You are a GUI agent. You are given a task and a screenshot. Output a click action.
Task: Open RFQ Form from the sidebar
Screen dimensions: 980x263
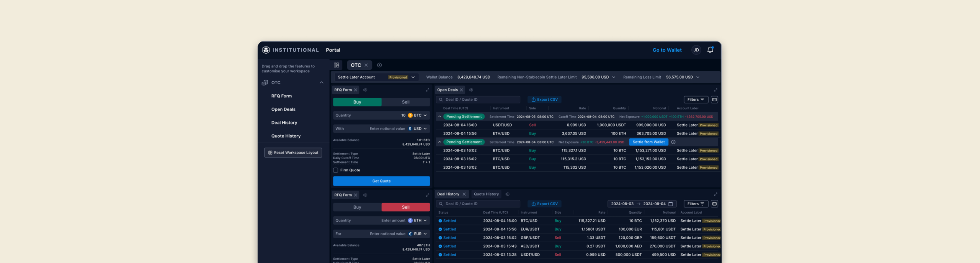[x=281, y=96]
